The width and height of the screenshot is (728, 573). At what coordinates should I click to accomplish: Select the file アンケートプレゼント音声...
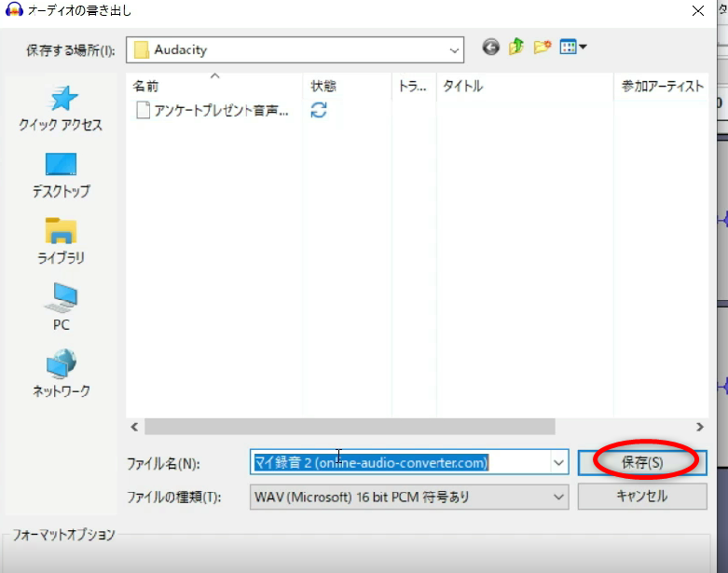tap(213, 111)
